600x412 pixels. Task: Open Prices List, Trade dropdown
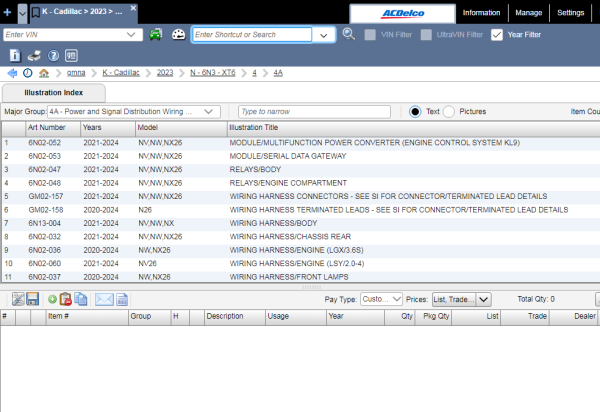[x=461, y=300]
